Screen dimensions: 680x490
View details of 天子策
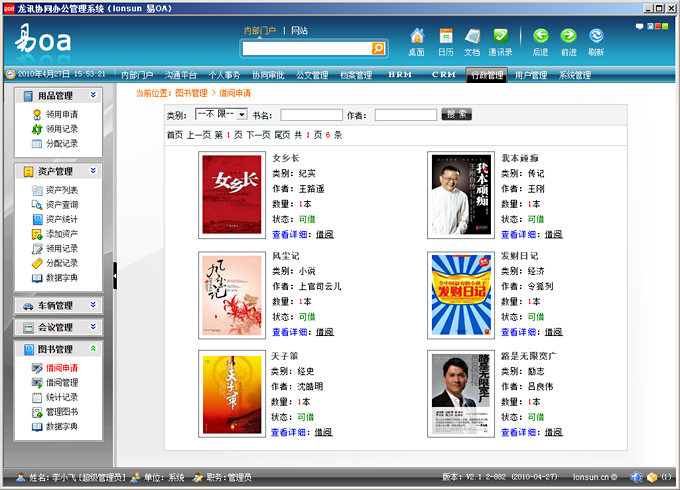(288, 432)
